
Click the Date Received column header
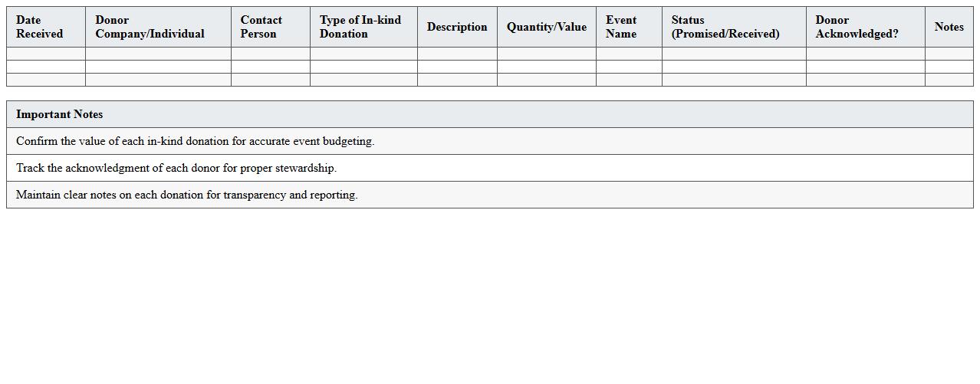(x=40, y=27)
